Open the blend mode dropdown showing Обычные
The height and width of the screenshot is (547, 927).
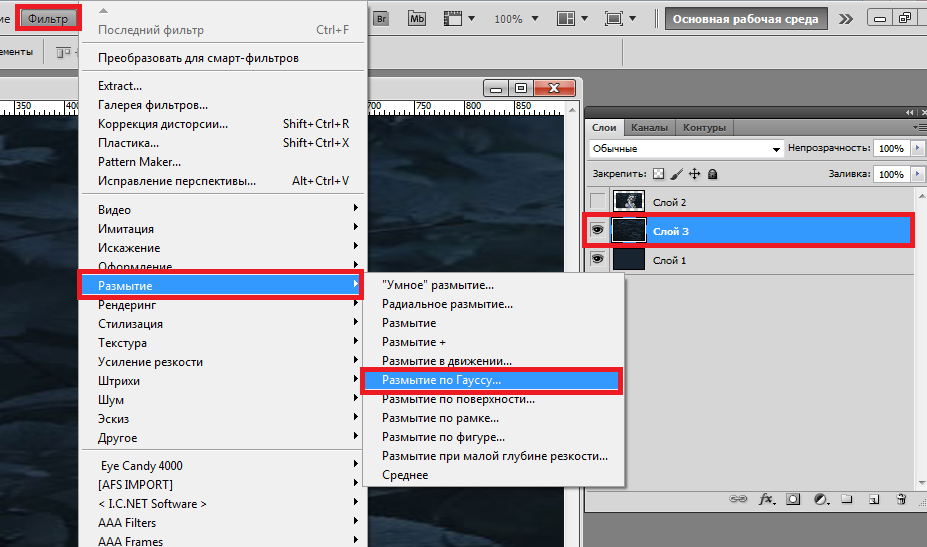pyautogui.click(x=686, y=148)
